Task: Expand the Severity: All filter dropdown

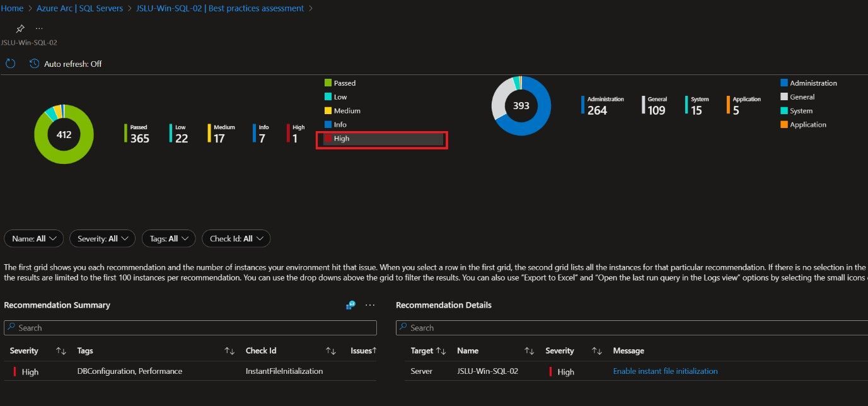Action: point(102,239)
